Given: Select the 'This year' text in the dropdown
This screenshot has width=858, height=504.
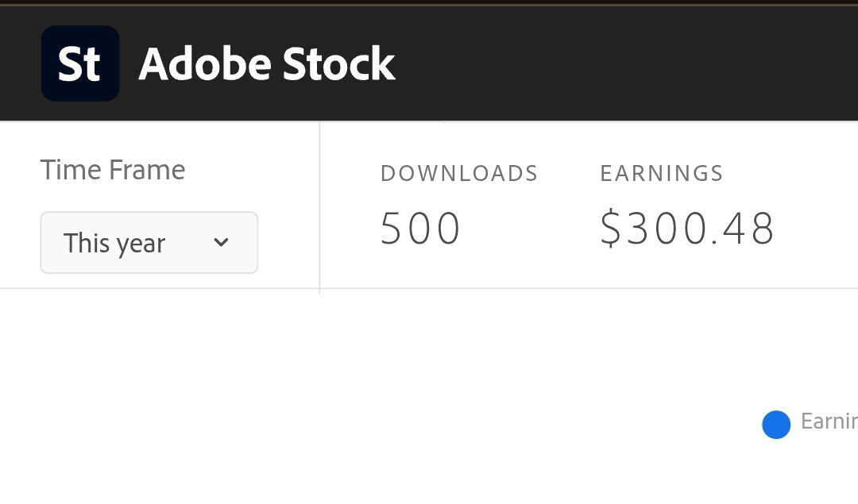Looking at the screenshot, I should pyautogui.click(x=114, y=243).
